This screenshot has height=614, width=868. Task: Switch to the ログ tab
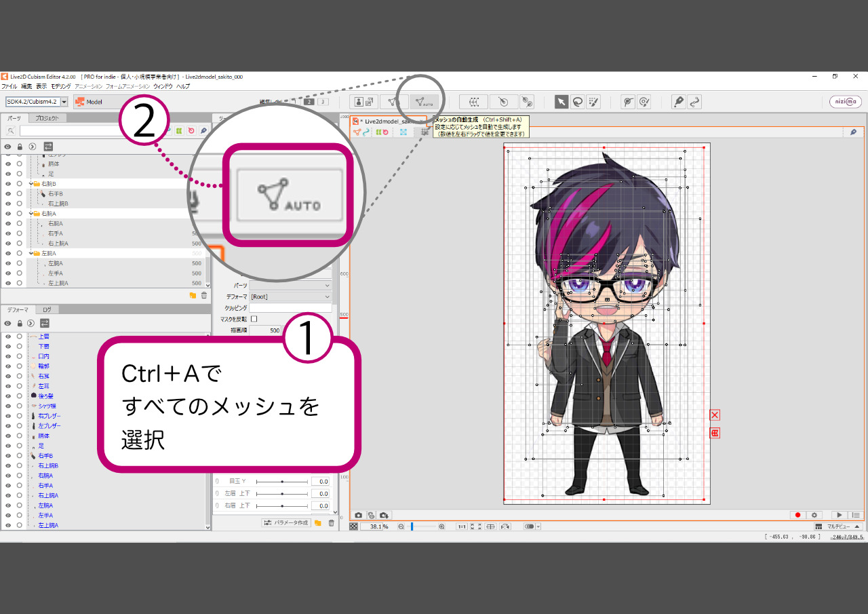click(47, 309)
